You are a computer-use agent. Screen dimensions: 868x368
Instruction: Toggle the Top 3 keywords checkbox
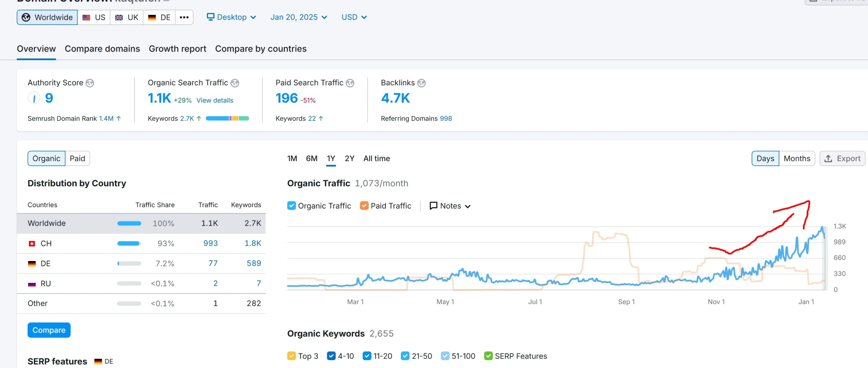pyautogui.click(x=291, y=356)
